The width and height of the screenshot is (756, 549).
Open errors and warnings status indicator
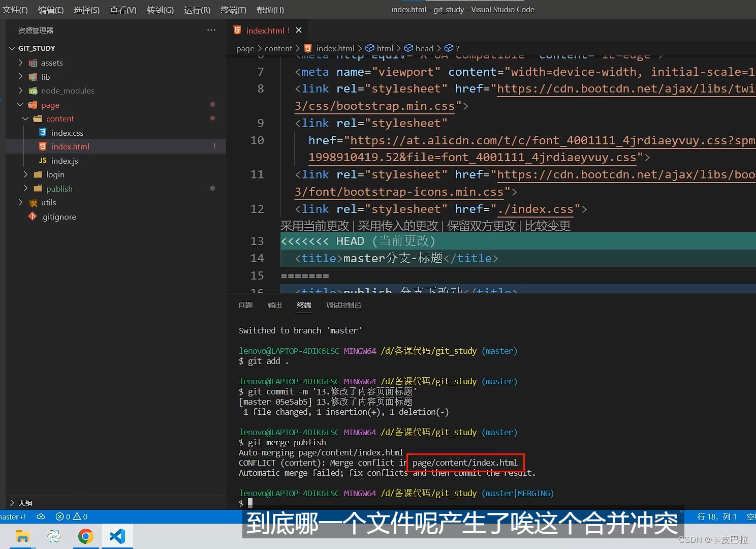72,516
